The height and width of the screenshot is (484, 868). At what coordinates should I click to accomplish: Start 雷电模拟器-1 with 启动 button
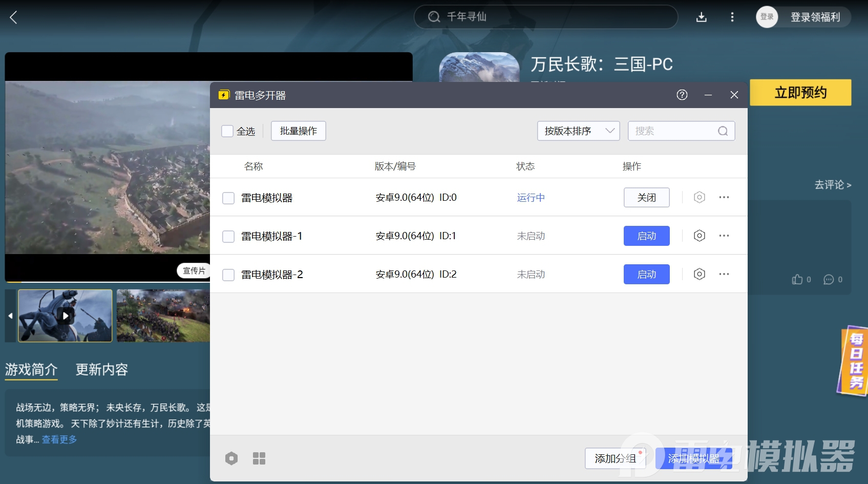pyautogui.click(x=646, y=236)
